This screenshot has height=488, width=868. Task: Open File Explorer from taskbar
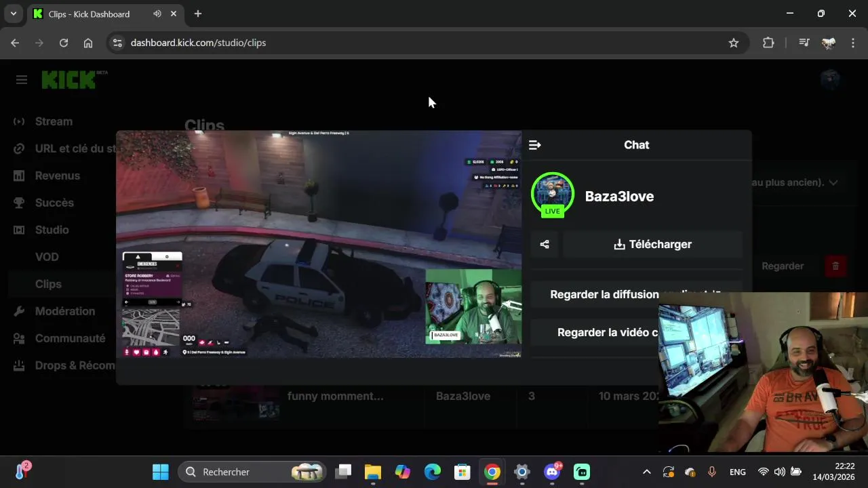click(373, 472)
